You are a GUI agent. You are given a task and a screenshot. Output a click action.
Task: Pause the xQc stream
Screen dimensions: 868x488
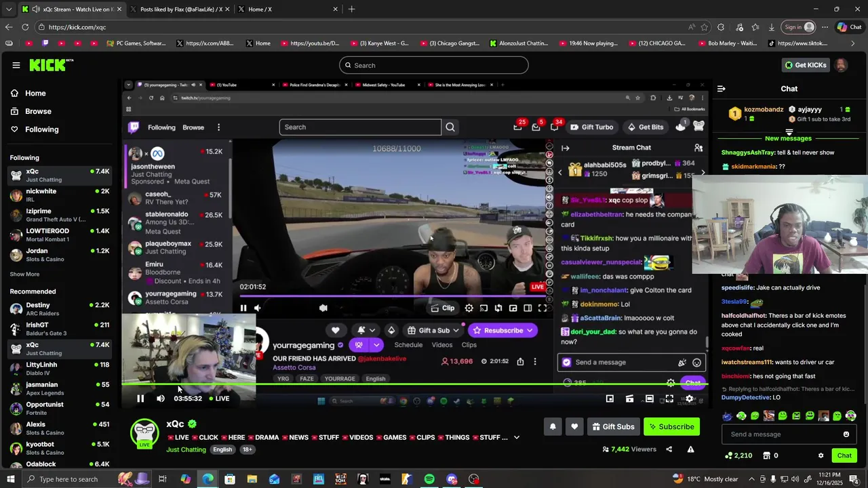pyautogui.click(x=140, y=399)
